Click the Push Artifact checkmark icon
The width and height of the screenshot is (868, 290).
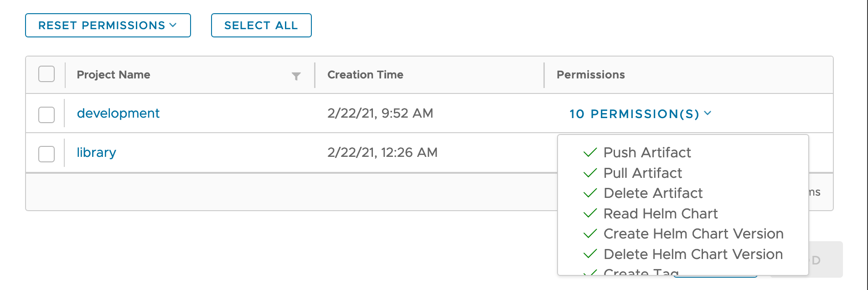point(590,152)
